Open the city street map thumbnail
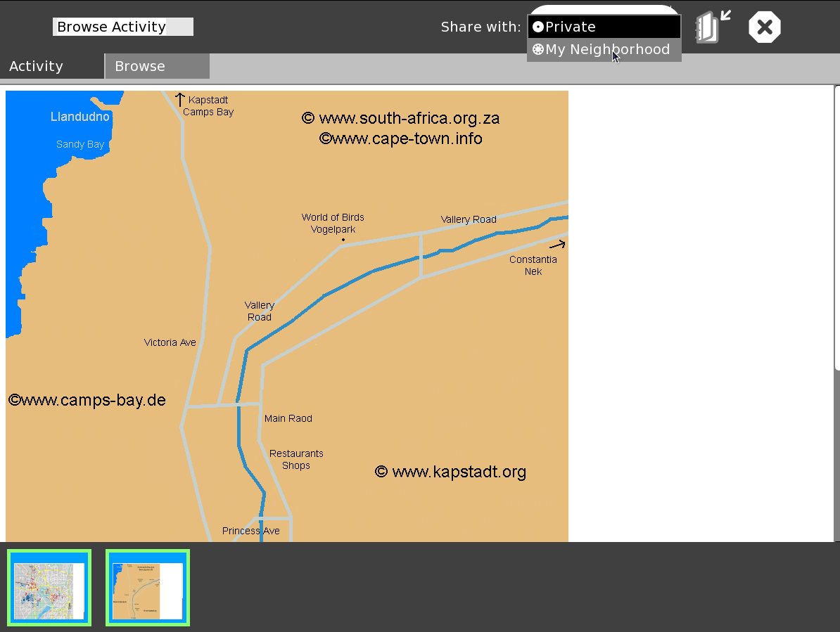 coord(49,588)
